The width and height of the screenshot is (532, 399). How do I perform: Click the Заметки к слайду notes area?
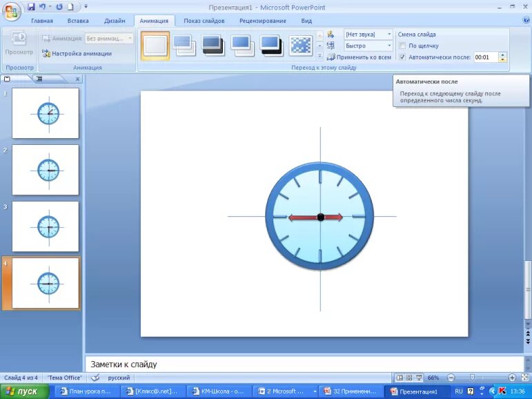tap(304, 364)
